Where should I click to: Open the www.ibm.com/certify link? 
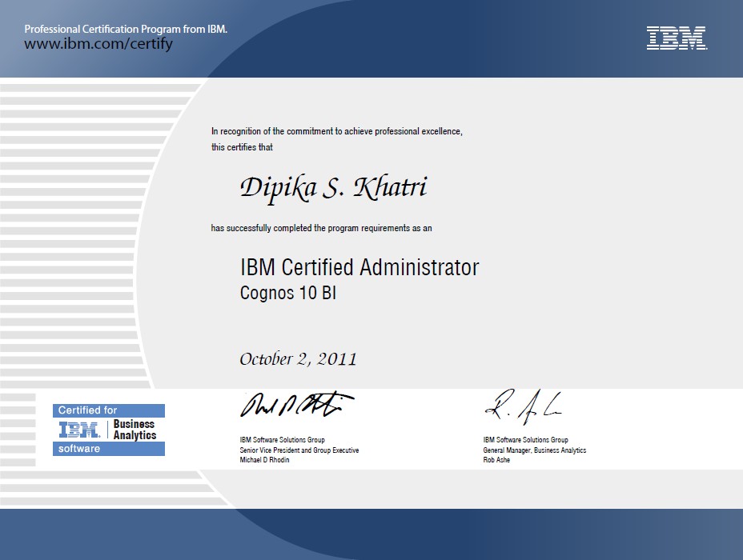(x=98, y=44)
